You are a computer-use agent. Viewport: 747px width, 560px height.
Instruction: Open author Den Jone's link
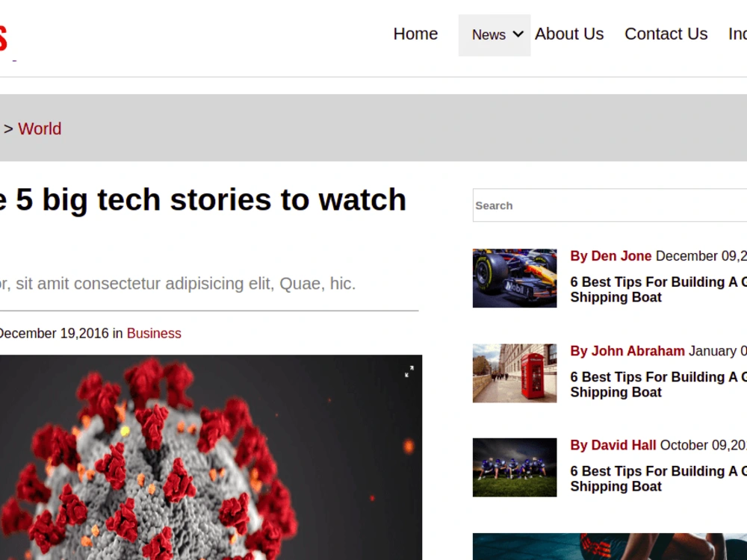tap(611, 256)
